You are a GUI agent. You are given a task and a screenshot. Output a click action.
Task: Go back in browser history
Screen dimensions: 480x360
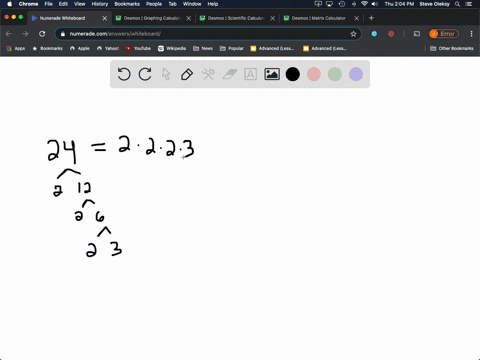pyautogui.click(x=9, y=34)
